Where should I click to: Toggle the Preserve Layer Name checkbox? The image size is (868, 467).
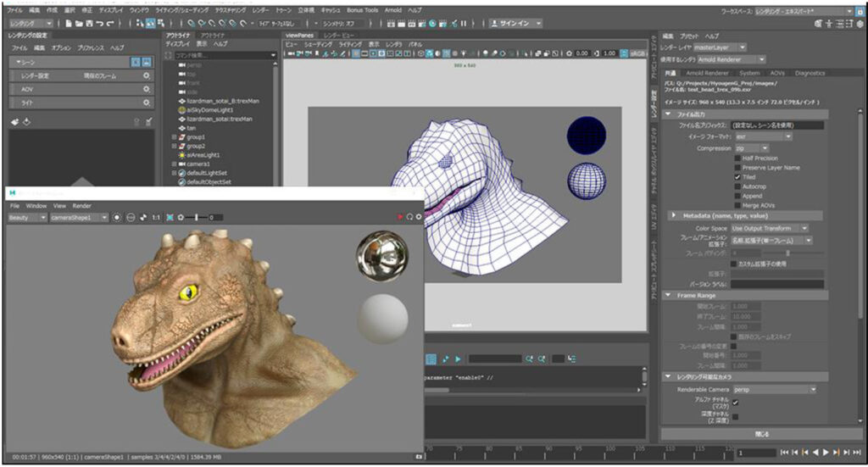[737, 168]
